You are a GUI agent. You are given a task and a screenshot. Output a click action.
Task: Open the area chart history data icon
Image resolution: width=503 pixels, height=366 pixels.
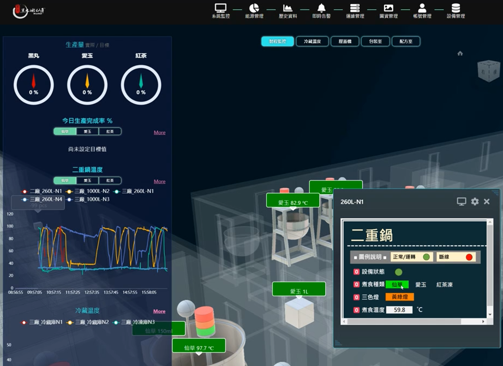coord(288,8)
